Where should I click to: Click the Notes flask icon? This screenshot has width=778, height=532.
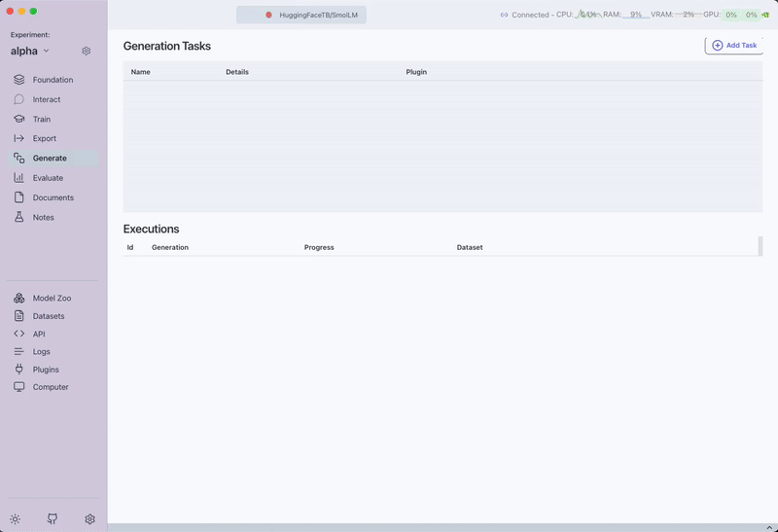(x=19, y=217)
